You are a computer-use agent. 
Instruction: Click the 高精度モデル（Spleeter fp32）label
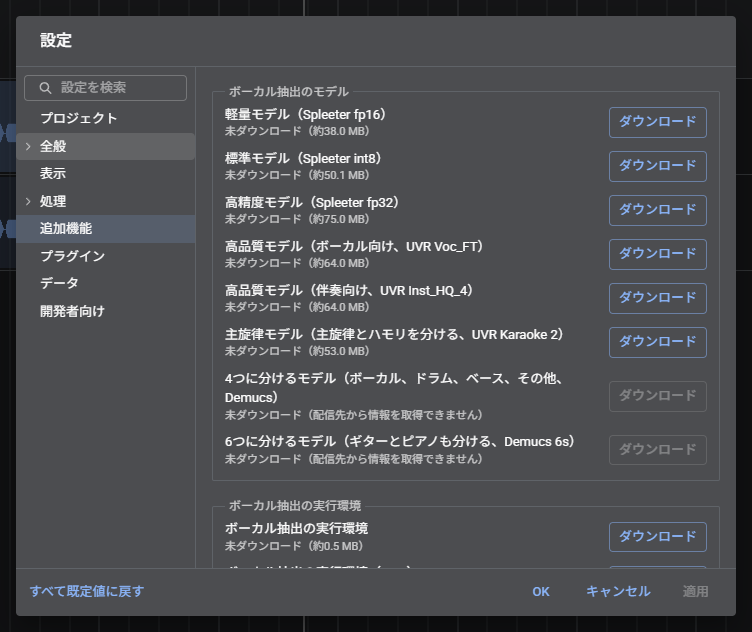click(x=312, y=202)
